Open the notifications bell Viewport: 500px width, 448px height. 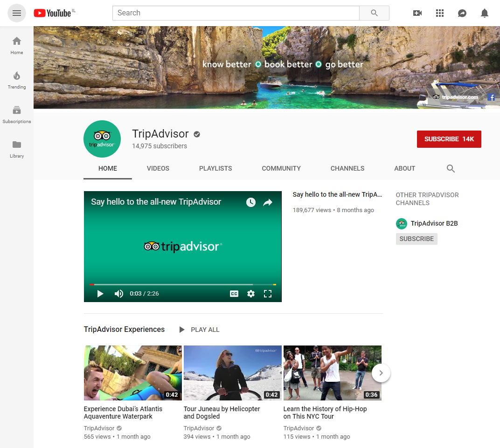coord(485,13)
